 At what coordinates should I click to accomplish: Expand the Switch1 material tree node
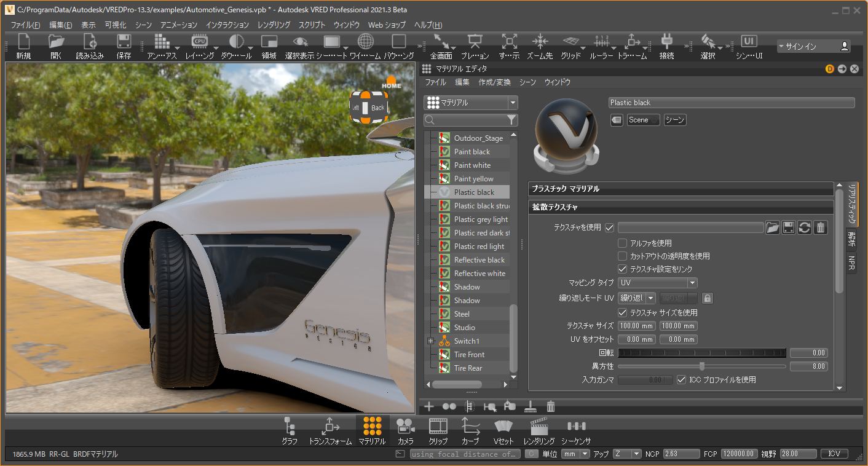430,341
